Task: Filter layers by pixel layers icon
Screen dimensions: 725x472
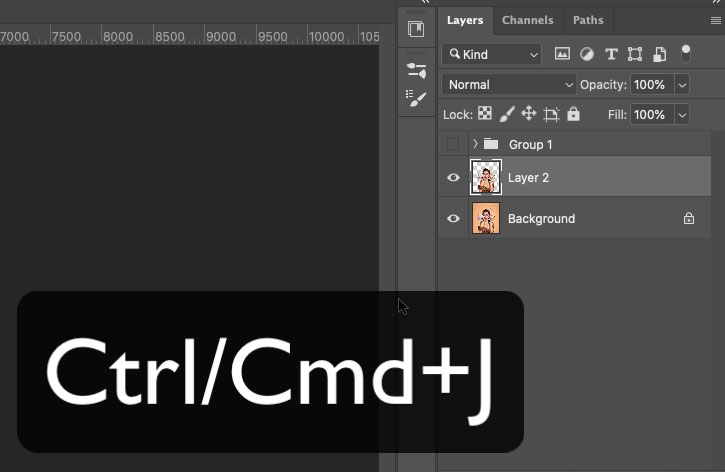Action: (562, 54)
